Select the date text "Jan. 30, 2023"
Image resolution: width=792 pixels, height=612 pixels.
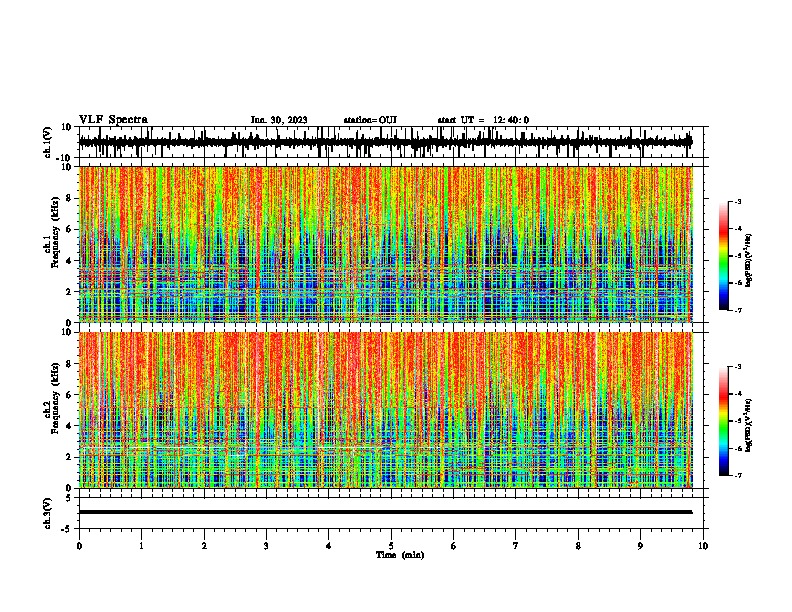[x=279, y=120]
